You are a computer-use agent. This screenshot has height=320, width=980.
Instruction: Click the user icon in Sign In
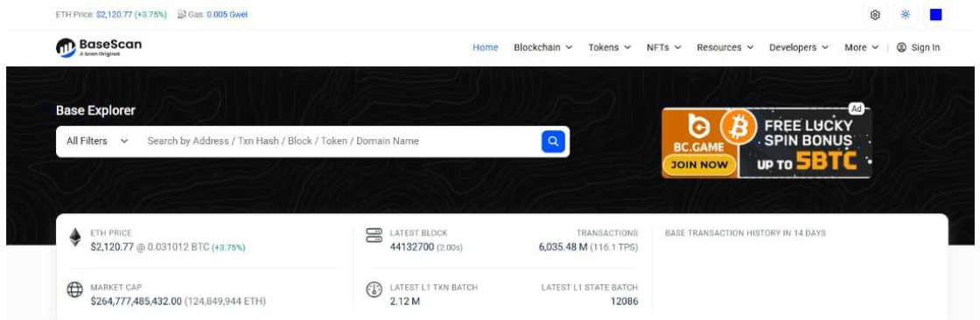(x=901, y=47)
